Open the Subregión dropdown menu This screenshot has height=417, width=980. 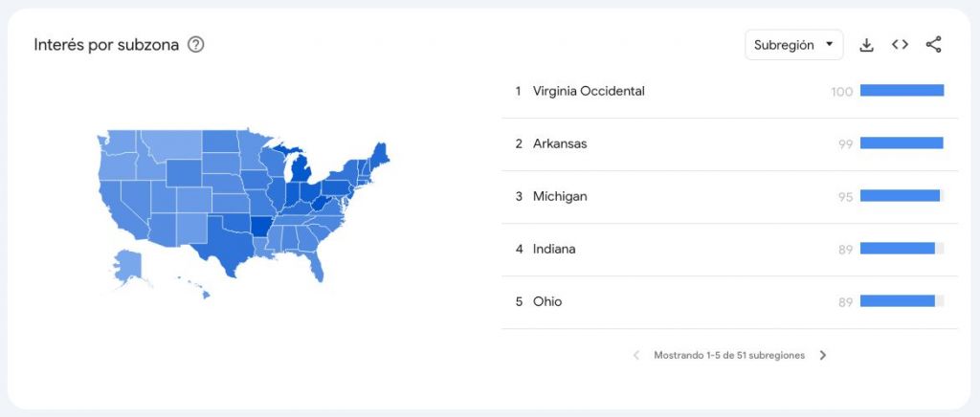(x=793, y=45)
